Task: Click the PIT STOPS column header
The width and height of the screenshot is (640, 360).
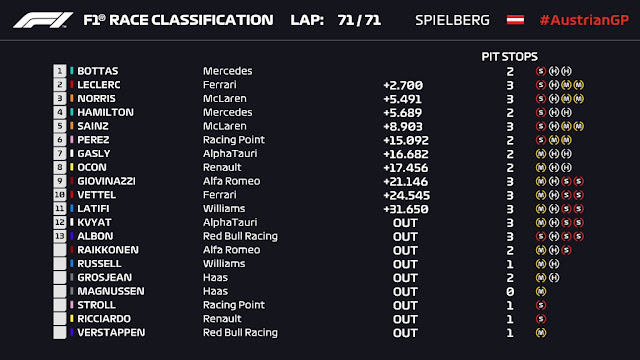Action: pos(509,56)
